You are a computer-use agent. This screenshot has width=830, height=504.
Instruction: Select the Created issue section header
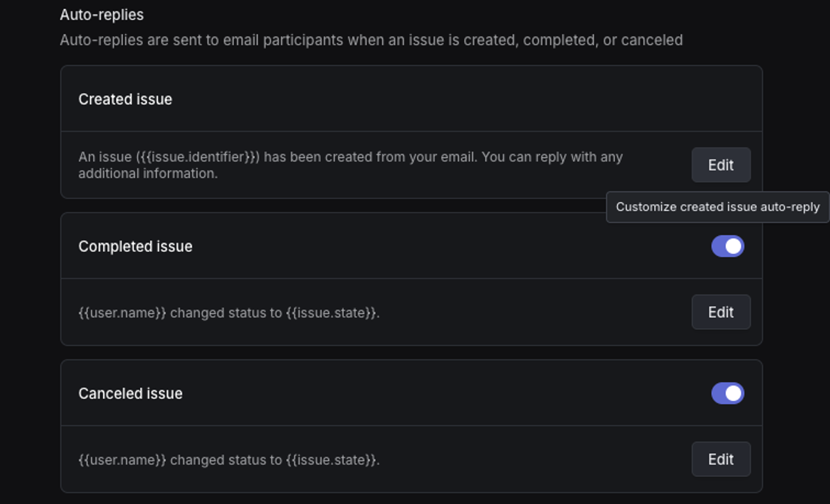tap(125, 99)
